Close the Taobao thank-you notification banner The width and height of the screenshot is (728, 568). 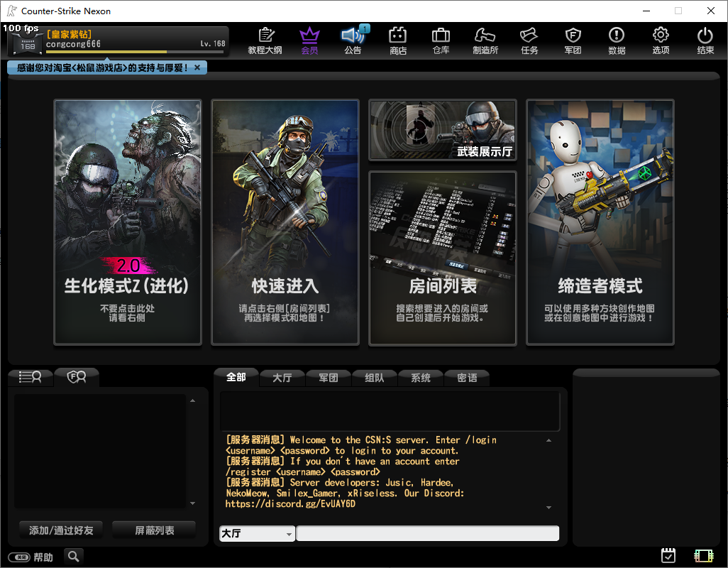197,67
